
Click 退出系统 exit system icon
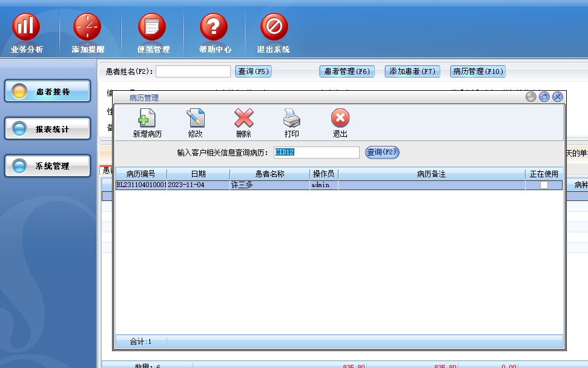pos(274,27)
